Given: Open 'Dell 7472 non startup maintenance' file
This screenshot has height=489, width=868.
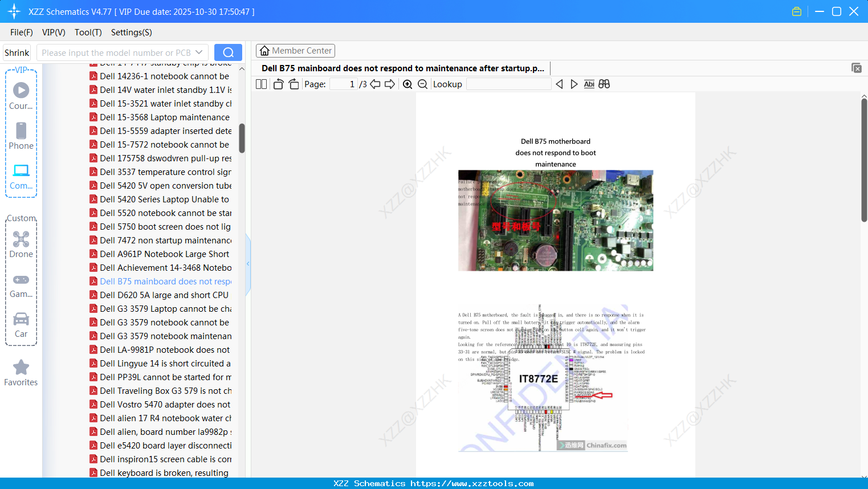Looking at the screenshot, I should click(161, 241).
